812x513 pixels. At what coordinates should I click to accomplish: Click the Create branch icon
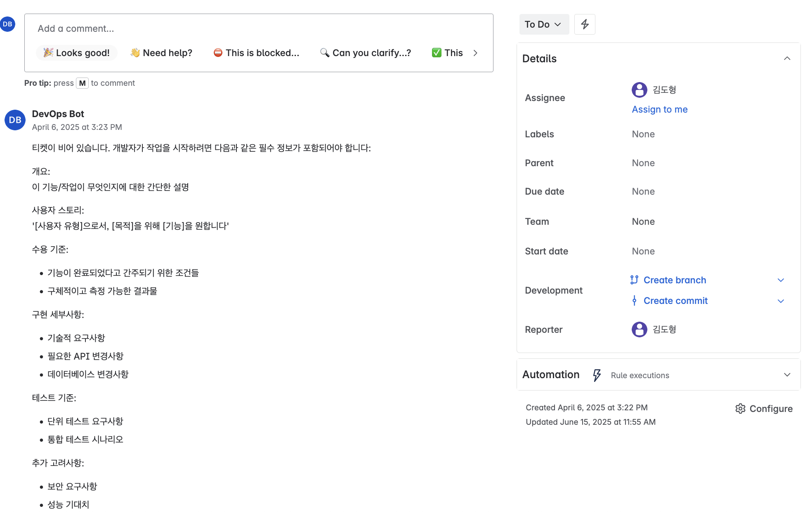(634, 280)
